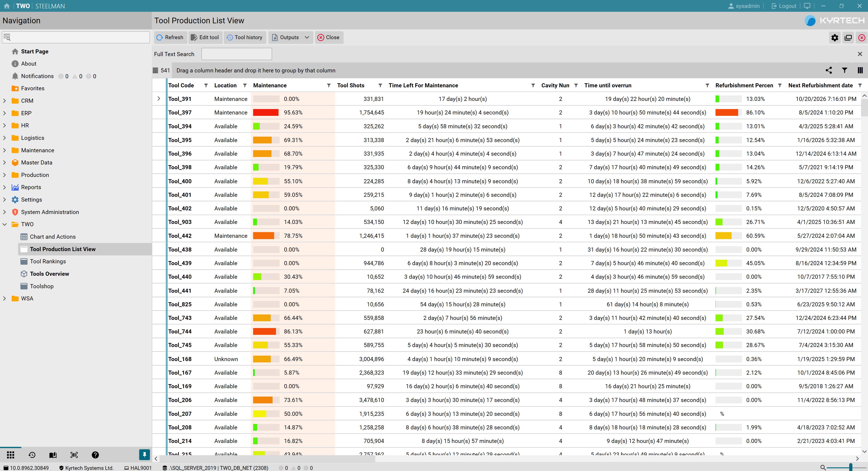
Task: Open the Outputs dropdown arrow
Action: pos(307,37)
